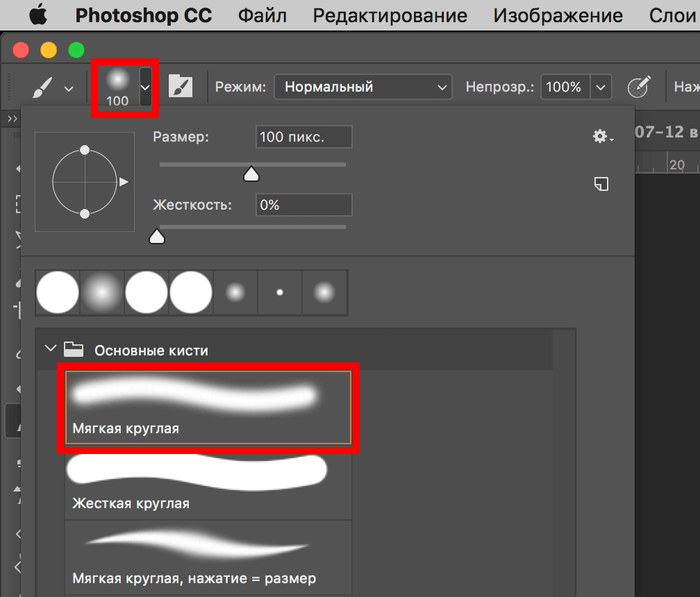This screenshot has height=597, width=700.
Task: Select the Мягкая круглая brush
Action: tap(208, 407)
